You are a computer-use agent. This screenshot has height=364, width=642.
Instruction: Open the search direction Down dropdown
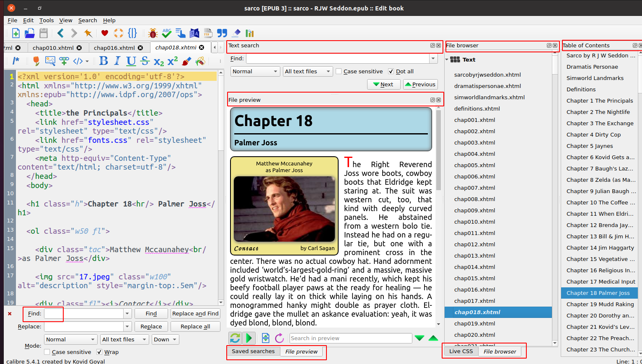[166, 339]
